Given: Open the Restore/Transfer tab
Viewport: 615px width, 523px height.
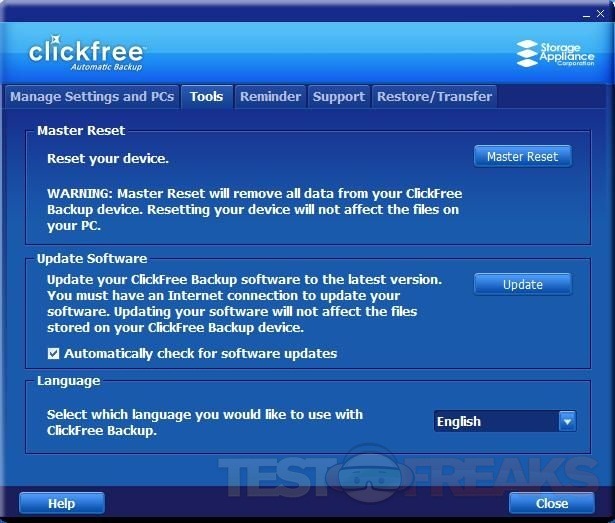Looking at the screenshot, I should (x=434, y=97).
